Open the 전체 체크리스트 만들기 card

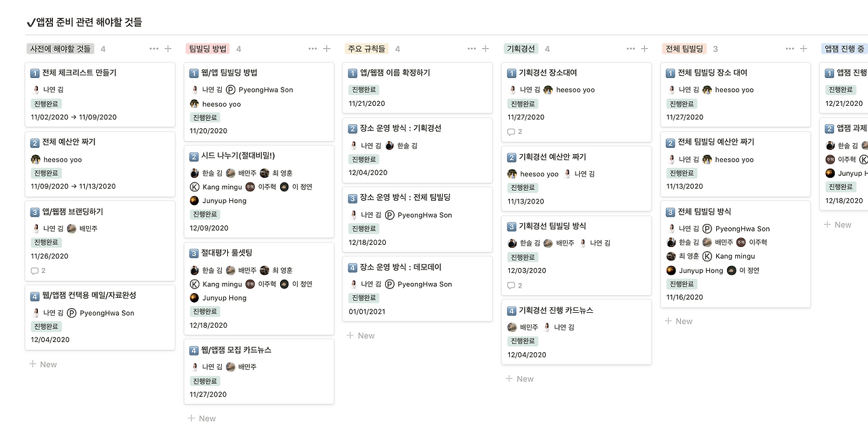pos(100,94)
